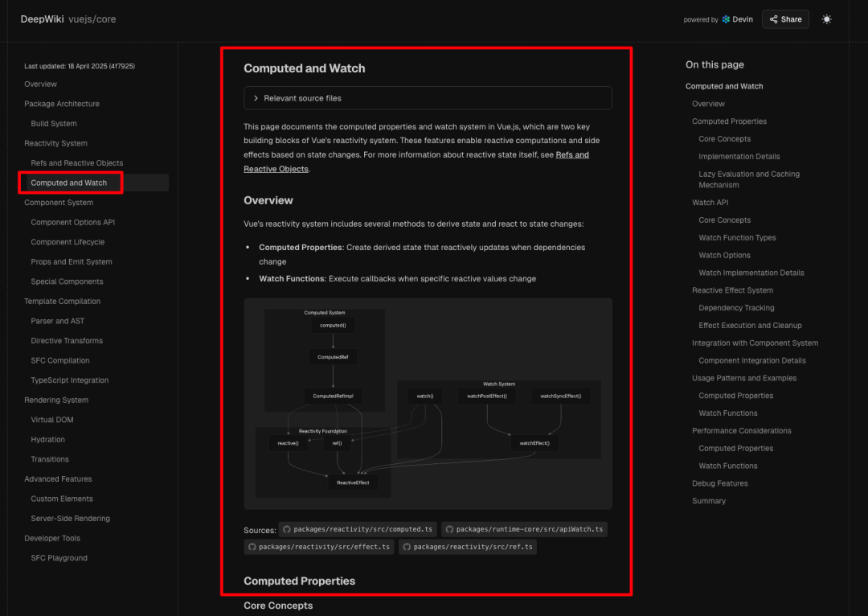The image size is (868, 616).
Task: Select Build System in the sidebar
Action: pos(54,124)
